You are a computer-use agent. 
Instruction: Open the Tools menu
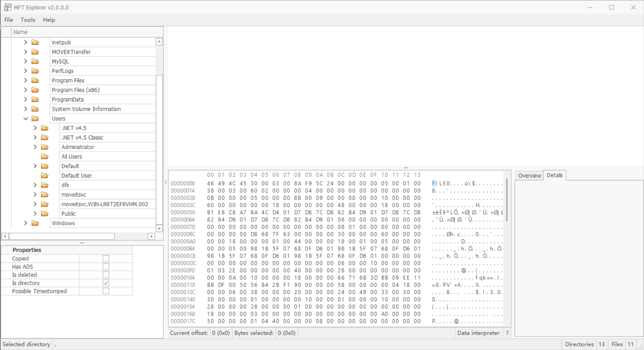pyautogui.click(x=28, y=20)
